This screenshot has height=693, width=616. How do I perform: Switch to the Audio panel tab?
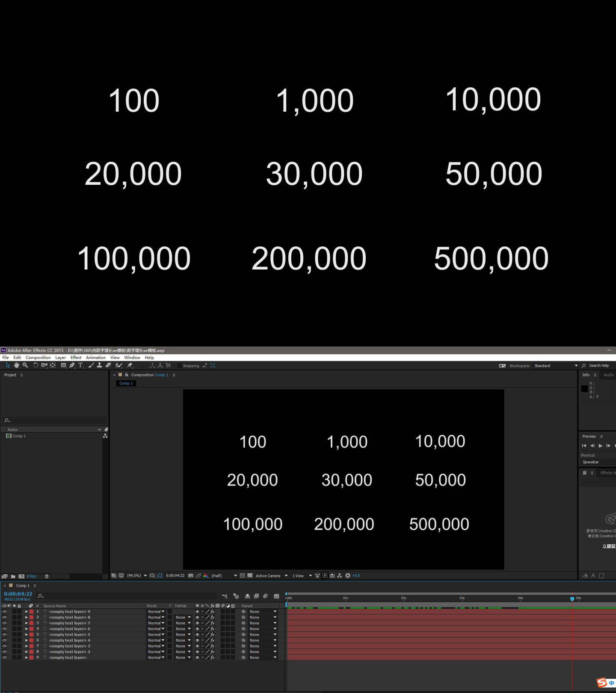[608, 375]
